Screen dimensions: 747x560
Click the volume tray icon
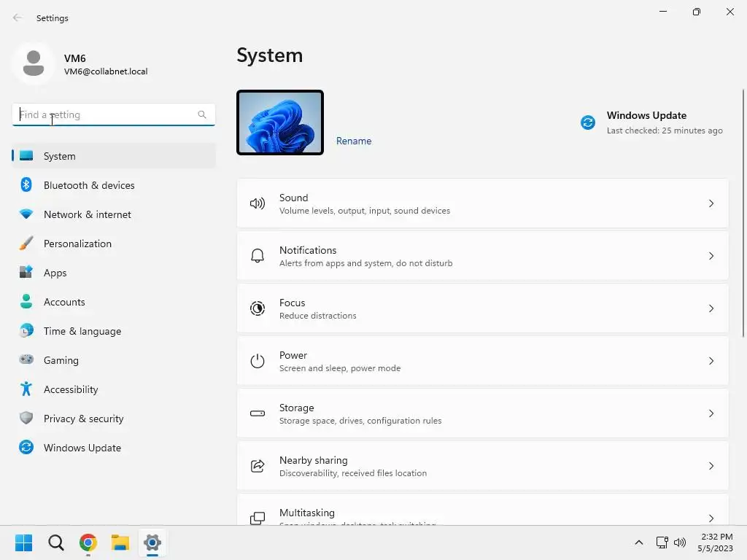[x=679, y=542]
